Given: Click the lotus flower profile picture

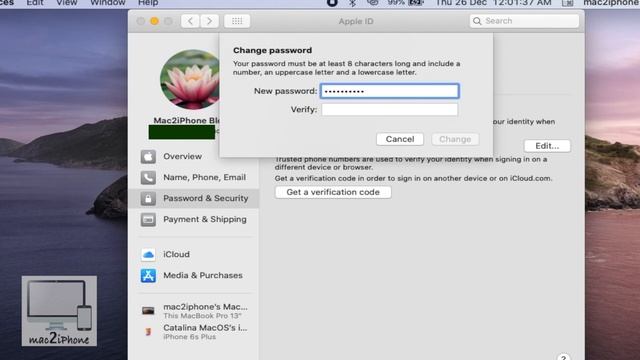Looking at the screenshot, I should tap(190, 80).
